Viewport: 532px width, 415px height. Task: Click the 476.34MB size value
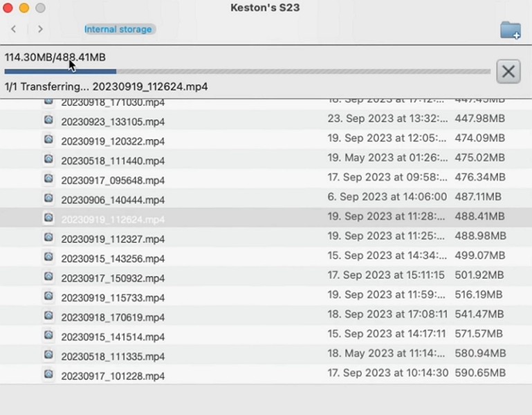480,177
